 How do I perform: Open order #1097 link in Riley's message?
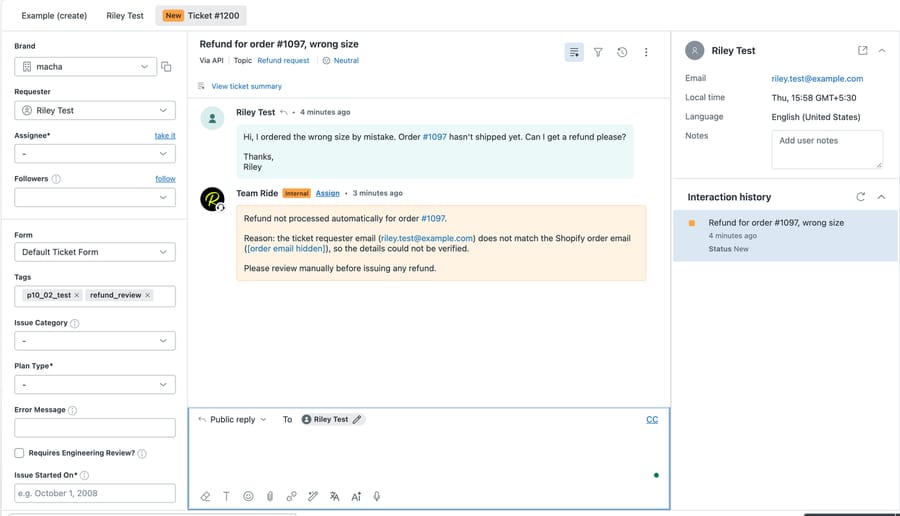click(435, 137)
